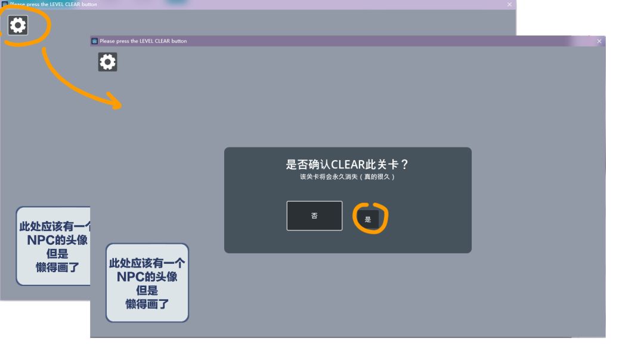Confirm clearing the level by pressing 是

(369, 219)
